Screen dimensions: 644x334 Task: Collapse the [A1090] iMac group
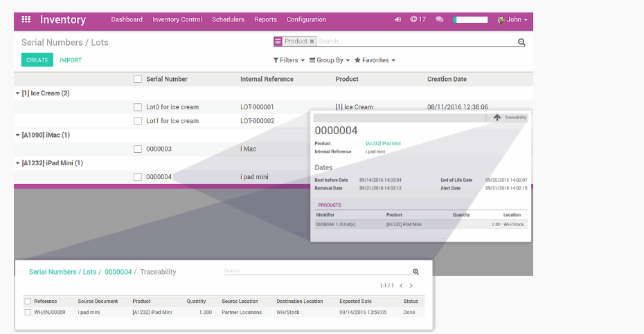[x=18, y=135]
